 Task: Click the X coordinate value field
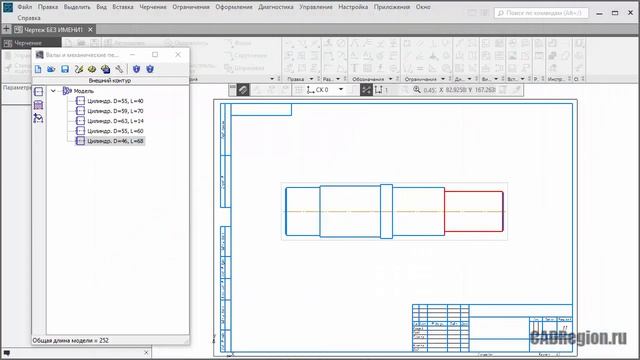[456, 90]
